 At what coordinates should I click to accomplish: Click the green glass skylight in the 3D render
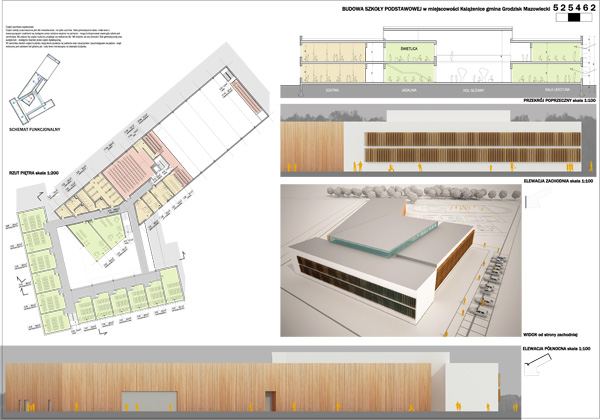click(383, 240)
